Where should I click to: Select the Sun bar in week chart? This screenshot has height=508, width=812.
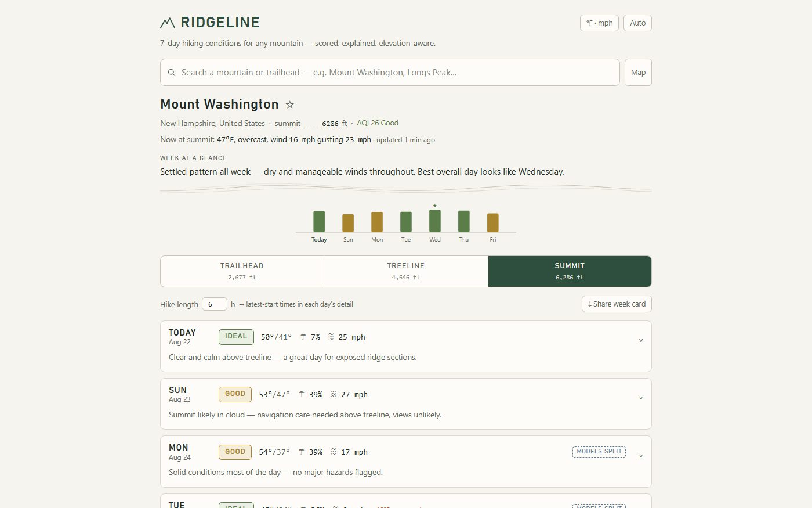tap(348, 224)
